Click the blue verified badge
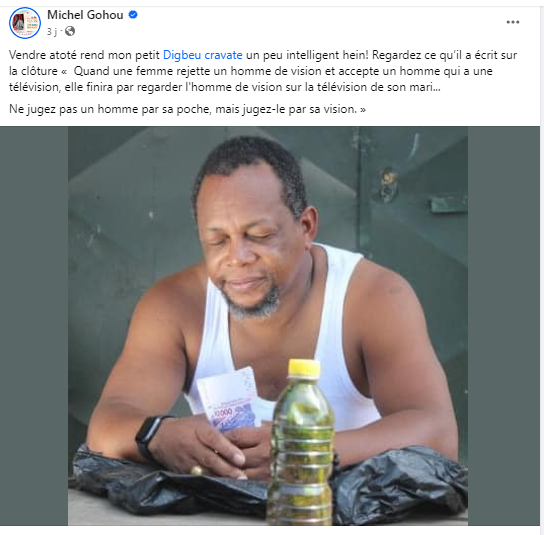 [133, 15]
